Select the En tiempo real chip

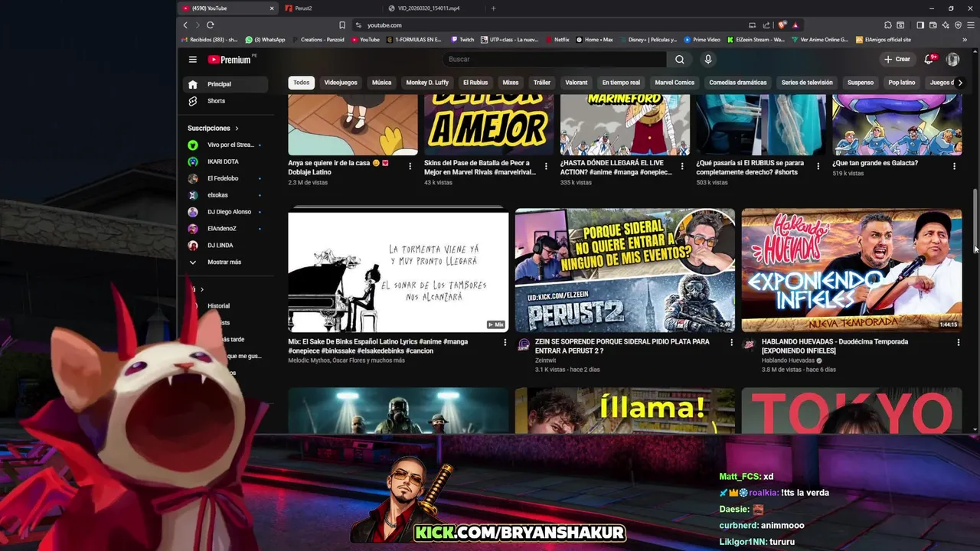tap(621, 83)
